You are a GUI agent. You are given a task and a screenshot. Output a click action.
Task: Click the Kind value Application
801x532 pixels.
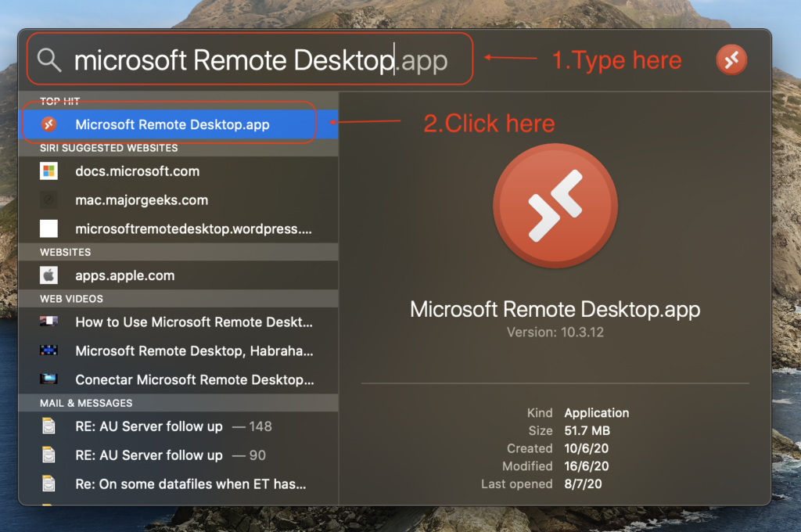[x=597, y=413]
